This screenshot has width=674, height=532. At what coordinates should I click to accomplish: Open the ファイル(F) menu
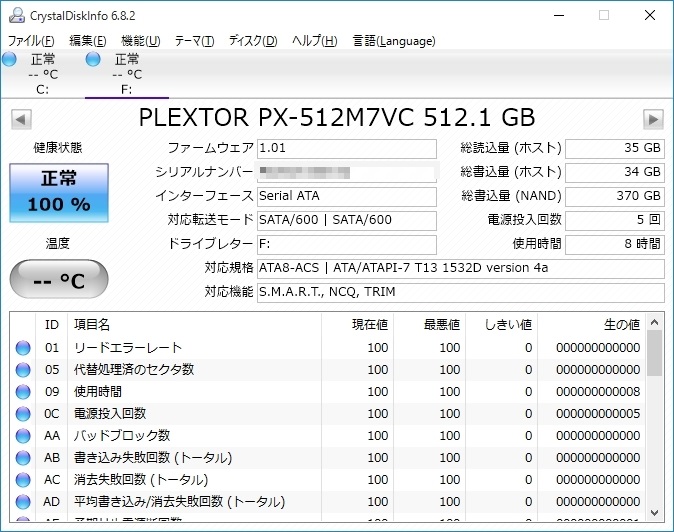click(x=31, y=41)
